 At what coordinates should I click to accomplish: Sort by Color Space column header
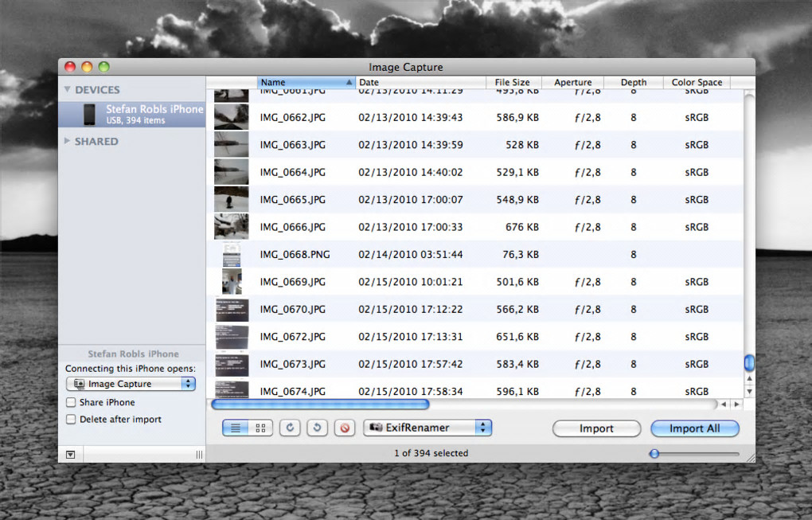[697, 82]
